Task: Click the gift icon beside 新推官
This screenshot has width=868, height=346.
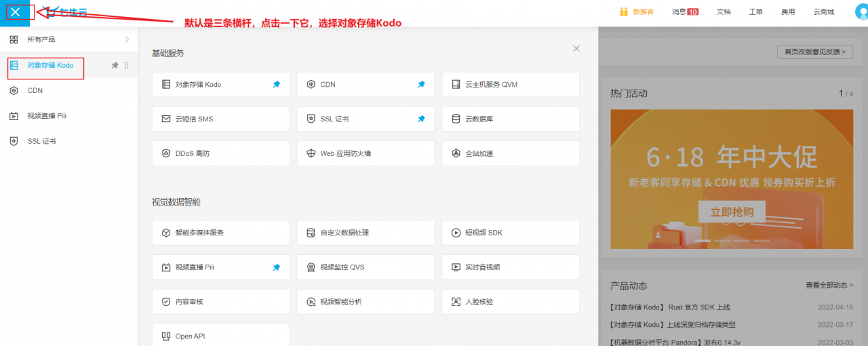Action: (624, 12)
